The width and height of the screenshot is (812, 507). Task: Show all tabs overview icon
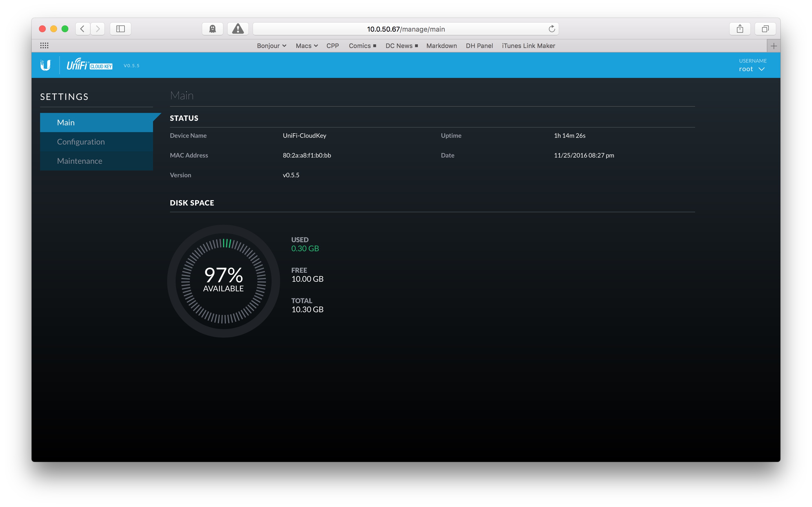point(765,29)
